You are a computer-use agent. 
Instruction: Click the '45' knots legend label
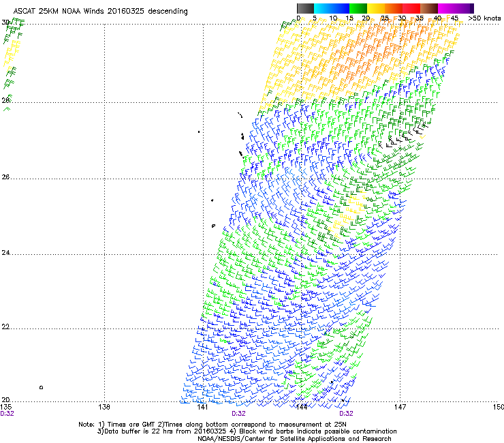(454, 18)
